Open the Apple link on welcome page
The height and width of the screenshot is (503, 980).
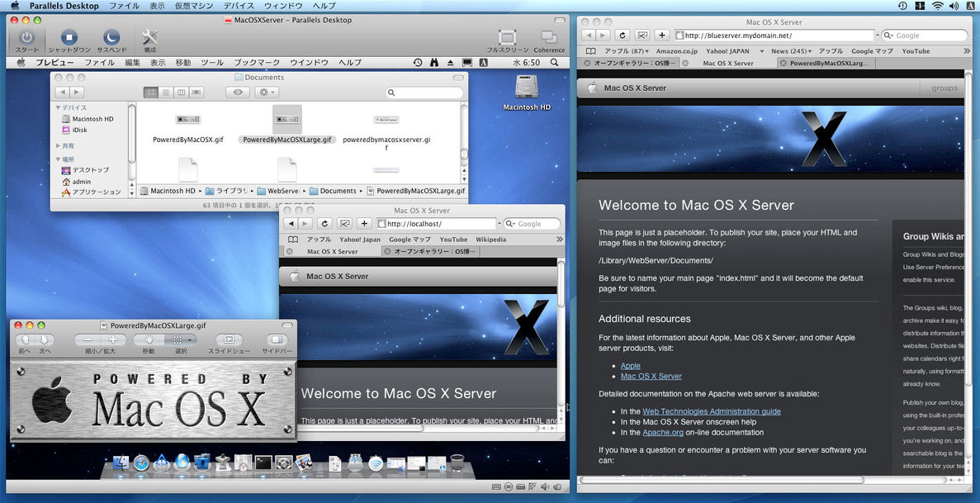coord(630,366)
